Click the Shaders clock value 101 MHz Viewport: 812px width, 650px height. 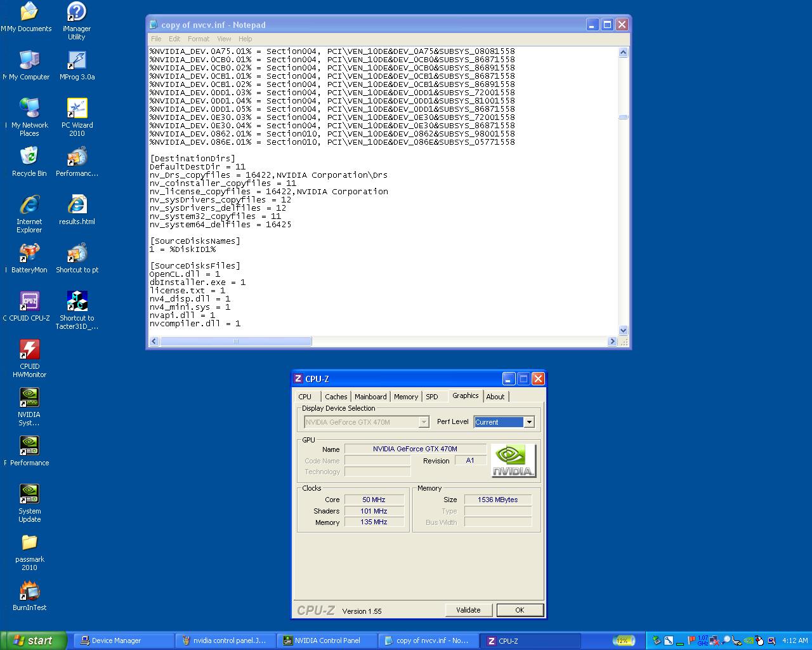tap(374, 511)
